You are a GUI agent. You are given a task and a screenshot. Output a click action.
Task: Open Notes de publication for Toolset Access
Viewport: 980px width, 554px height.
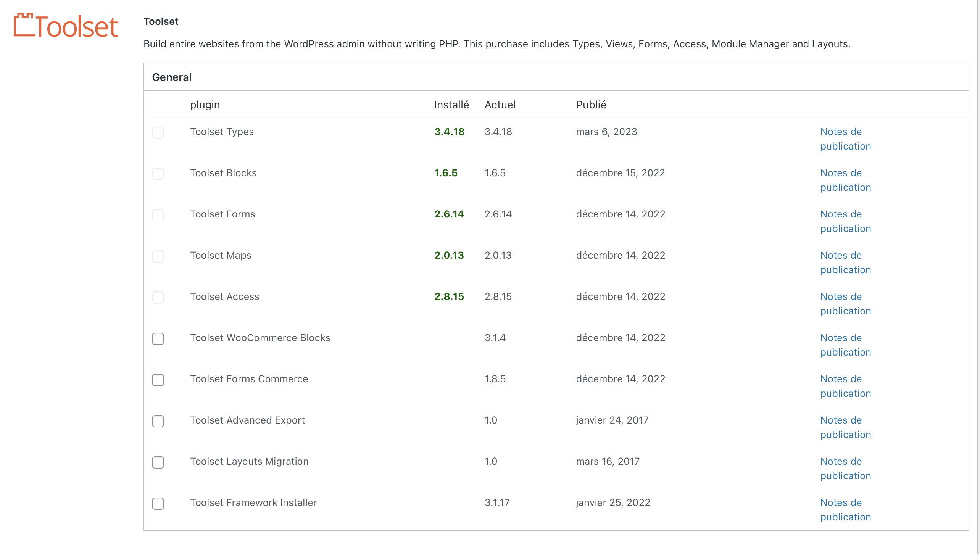click(x=846, y=304)
